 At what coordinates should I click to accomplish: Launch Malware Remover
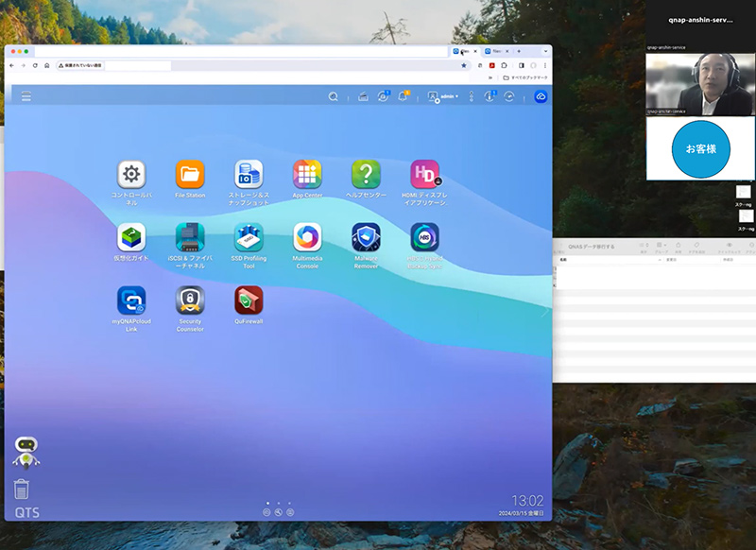pos(366,237)
